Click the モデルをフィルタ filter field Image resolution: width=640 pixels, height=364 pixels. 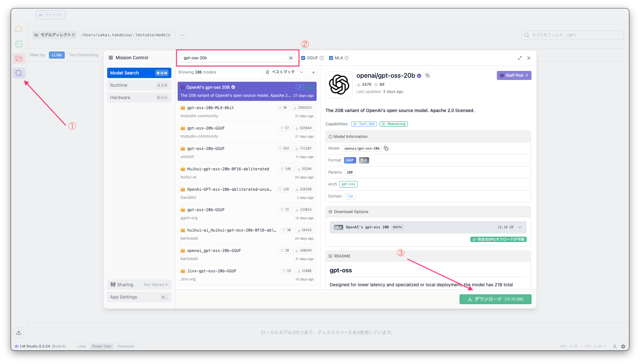pyautogui.click(x=572, y=35)
